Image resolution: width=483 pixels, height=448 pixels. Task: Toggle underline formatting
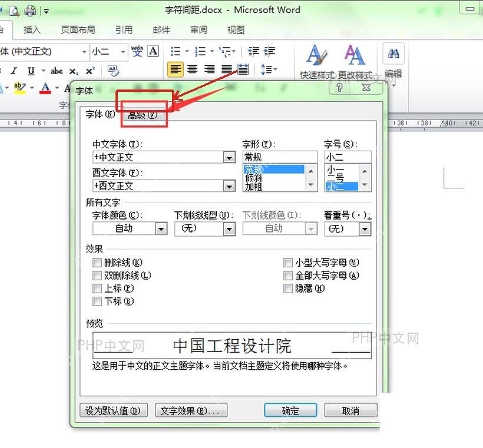point(31,71)
